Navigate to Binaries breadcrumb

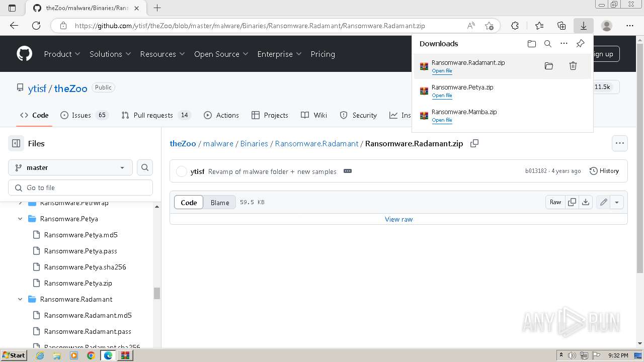(x=254, y=143)
